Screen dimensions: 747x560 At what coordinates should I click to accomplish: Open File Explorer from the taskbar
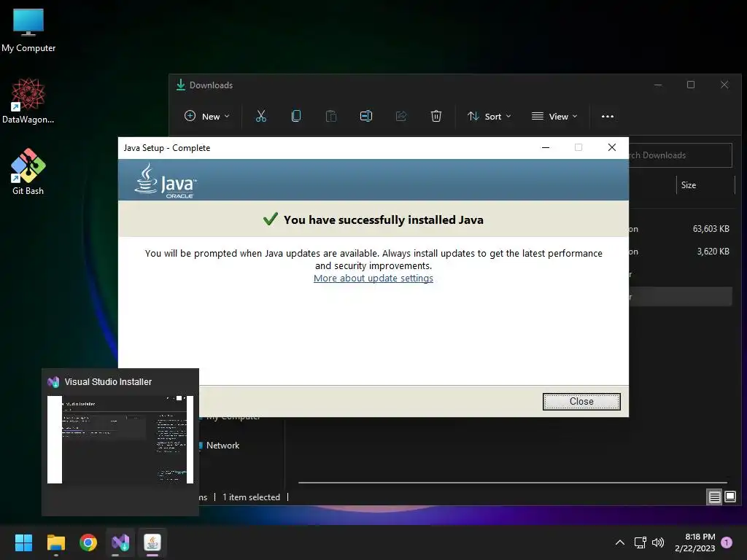(x=55, y=542)
